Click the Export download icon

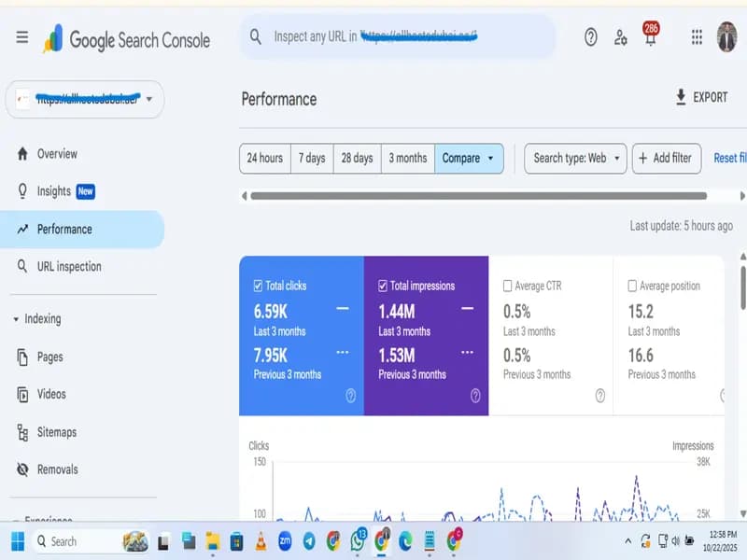[681, 97]
